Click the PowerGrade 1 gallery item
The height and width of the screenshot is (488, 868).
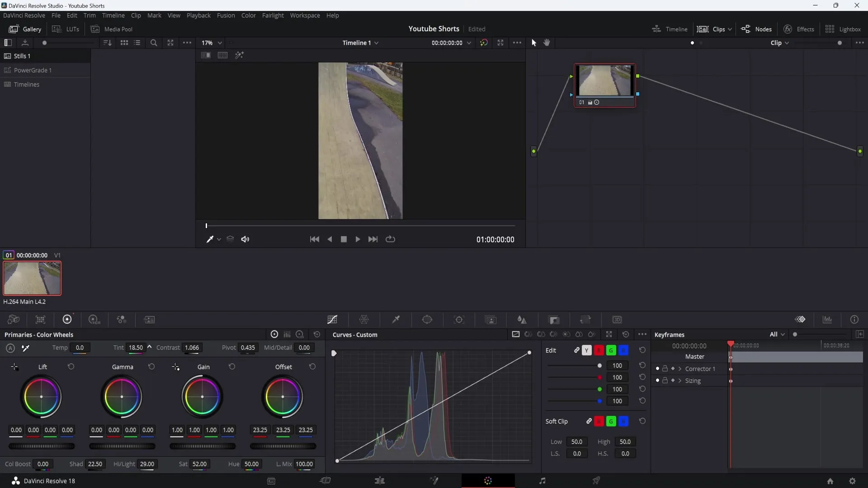click(x=33, y=70)
